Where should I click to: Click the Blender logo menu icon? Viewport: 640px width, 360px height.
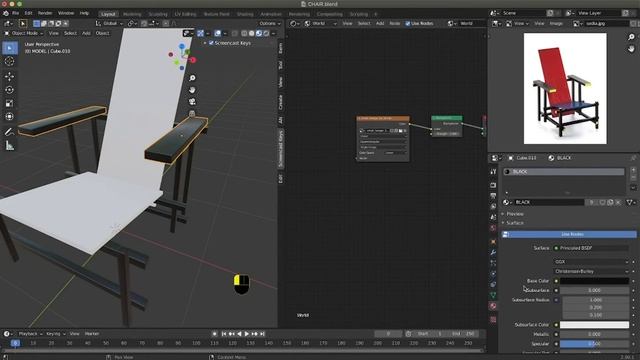6,13
